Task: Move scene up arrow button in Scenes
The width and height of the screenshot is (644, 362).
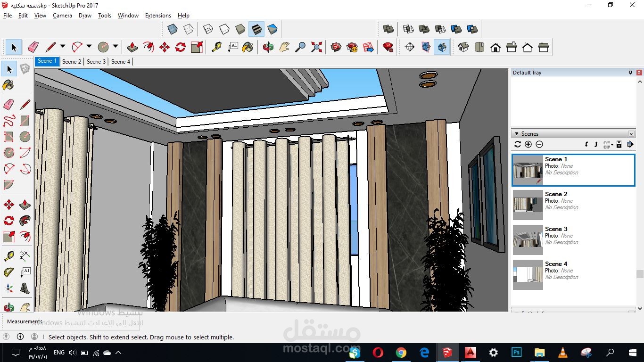Action: pyautogui.click(x=596, y=145)
